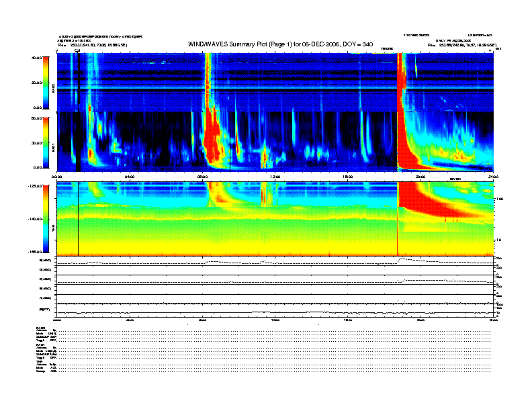The width and height of the screenshot is (532, 411).
Task: Click the 10 frequency label right of TNR
Action: tap(499, 240)
